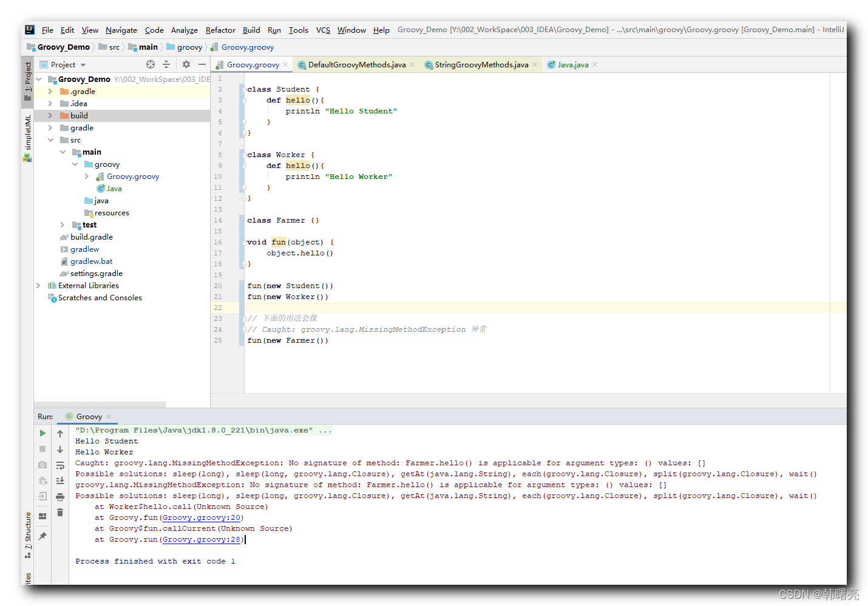Select Scratches and Consoles in tree
Image resolution: width=868 pixels, height=606 pixels.
point(100,298)
